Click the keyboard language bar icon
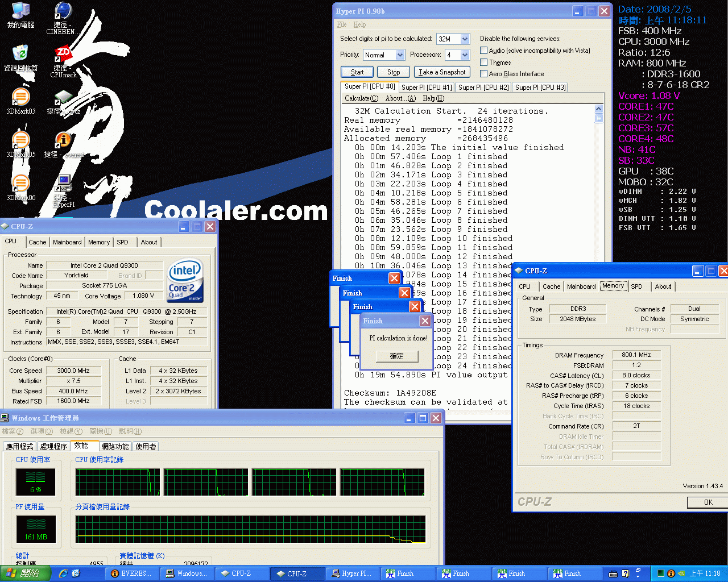The image size is (728, 582). click(614, 573)
